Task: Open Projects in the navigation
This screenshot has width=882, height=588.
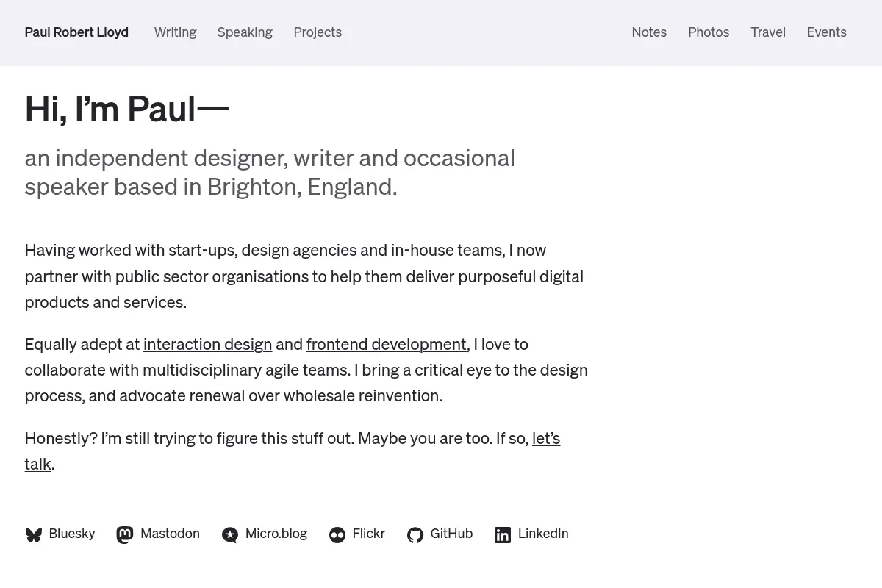Action: 318,32
